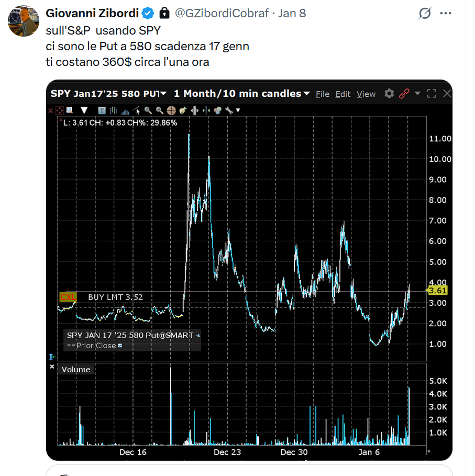The width and height of the screenshot is (475, 476).
Task: Toggle the crosshair tool in chart toolbar
Action: [x=171, y=110]
